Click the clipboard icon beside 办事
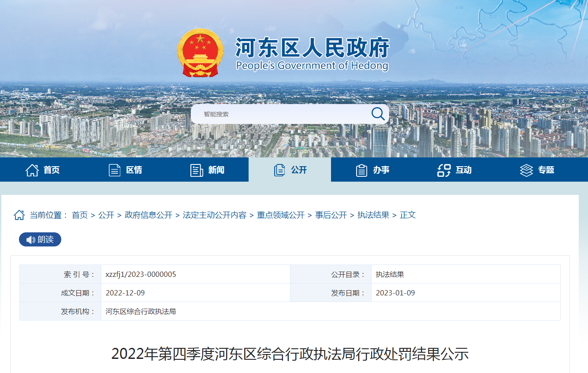 [x=361, y=170]
